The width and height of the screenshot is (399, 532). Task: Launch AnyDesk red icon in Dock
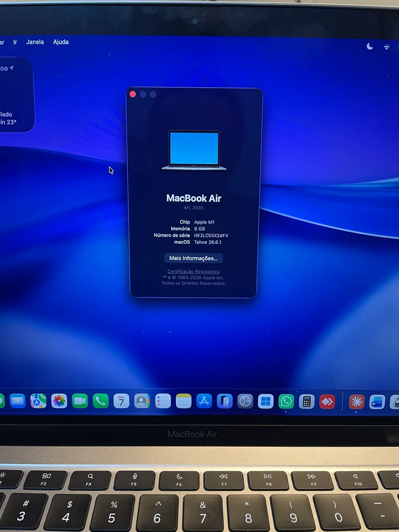point(327,401)
